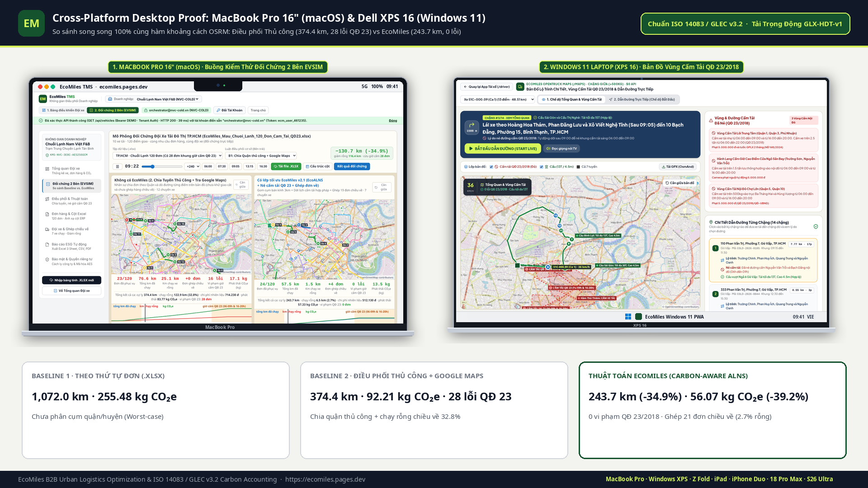
Task: Open the B1: Chia Quận thủ công dropdown
Action: 261,155
